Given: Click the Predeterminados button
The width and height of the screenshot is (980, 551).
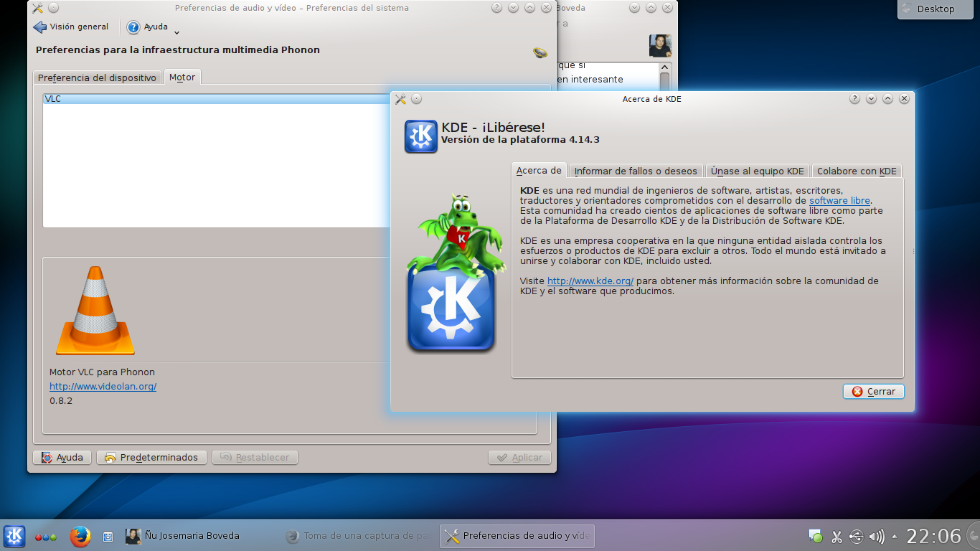Looking at the screenshot, I should tap(151, 458).
